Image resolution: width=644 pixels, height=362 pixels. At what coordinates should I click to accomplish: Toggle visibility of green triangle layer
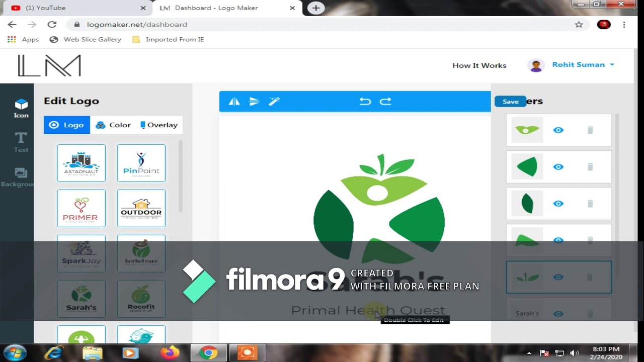pyautogui.click(x=558, y=240)
